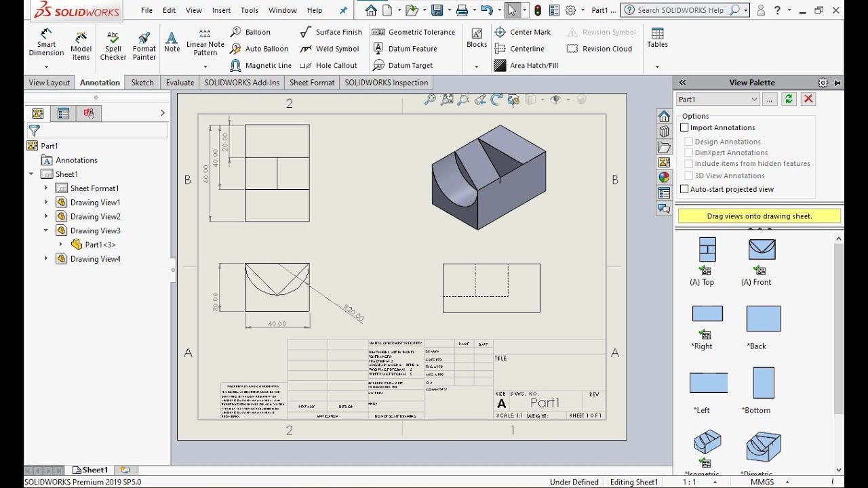868x488 pixels.
Task: Open the Part1 dropdown in View Palette
Action: pos(717,99)
